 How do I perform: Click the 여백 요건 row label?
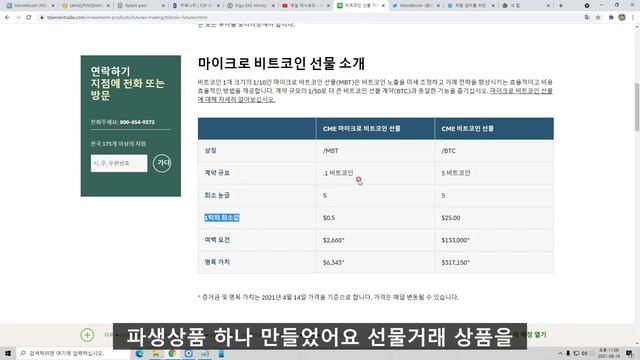[217, 240]
